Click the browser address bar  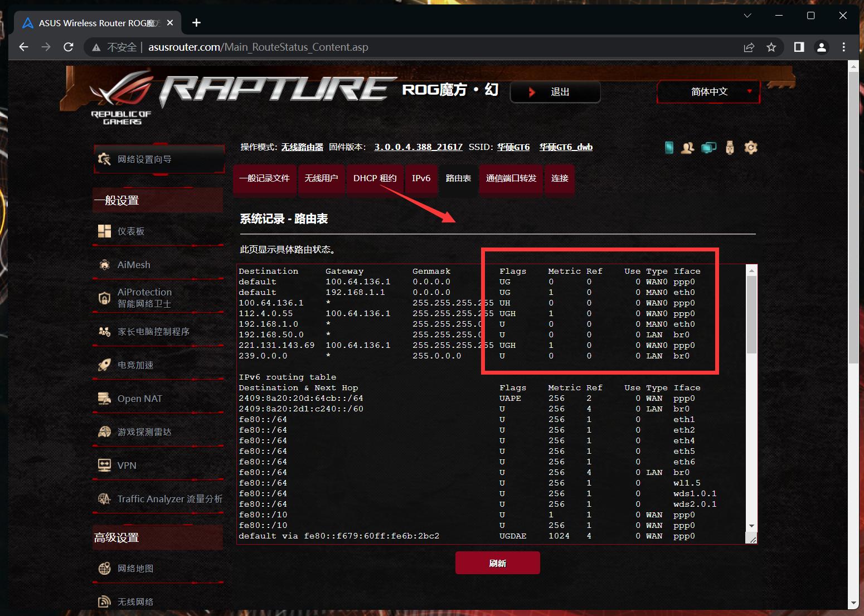390,47
